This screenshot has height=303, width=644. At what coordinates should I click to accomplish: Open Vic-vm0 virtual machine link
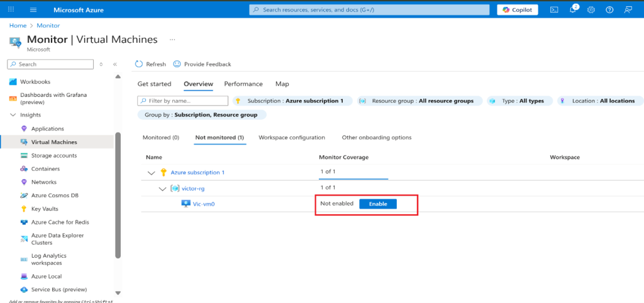204,203
